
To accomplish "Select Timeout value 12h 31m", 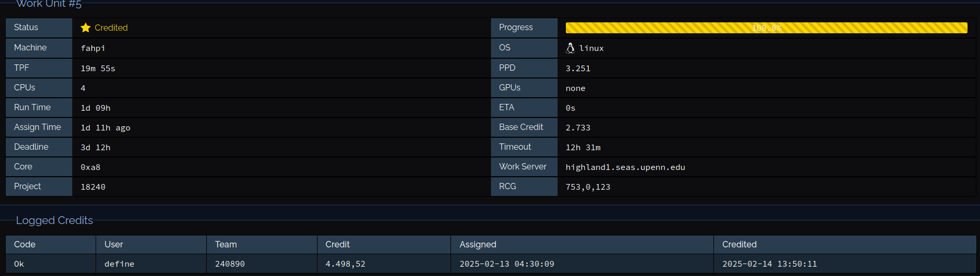I will (583, 148).
